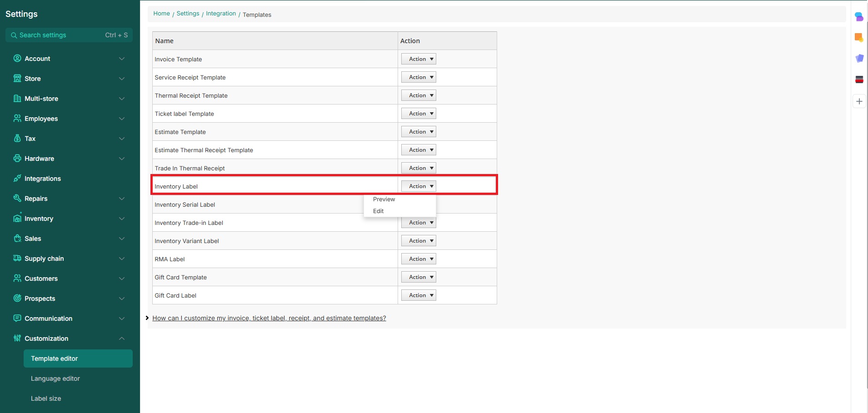Screen dimensions: 868x413
Task: Select Preview from the open action menu
Action: click(384, 199)
